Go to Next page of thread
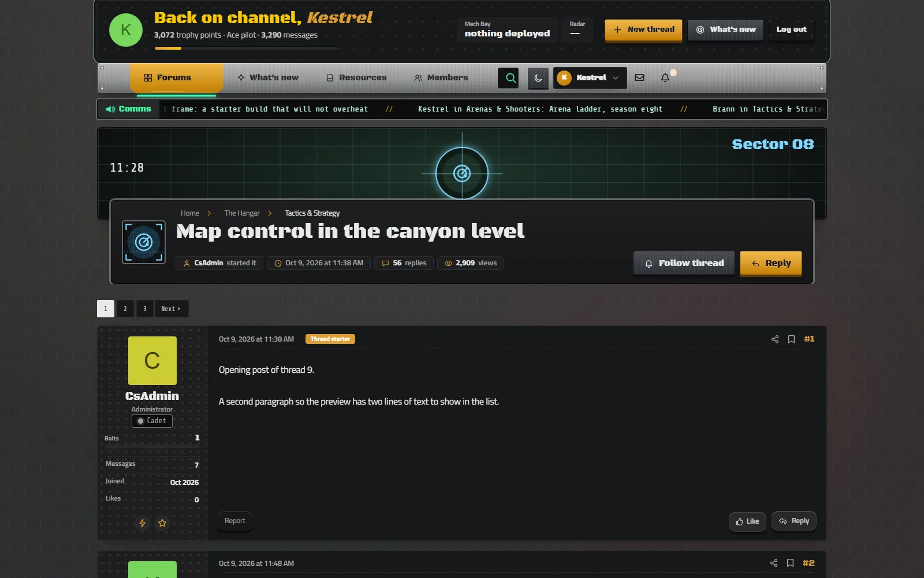The width and height of the screenshot is (924, 578). coord(171,309)
